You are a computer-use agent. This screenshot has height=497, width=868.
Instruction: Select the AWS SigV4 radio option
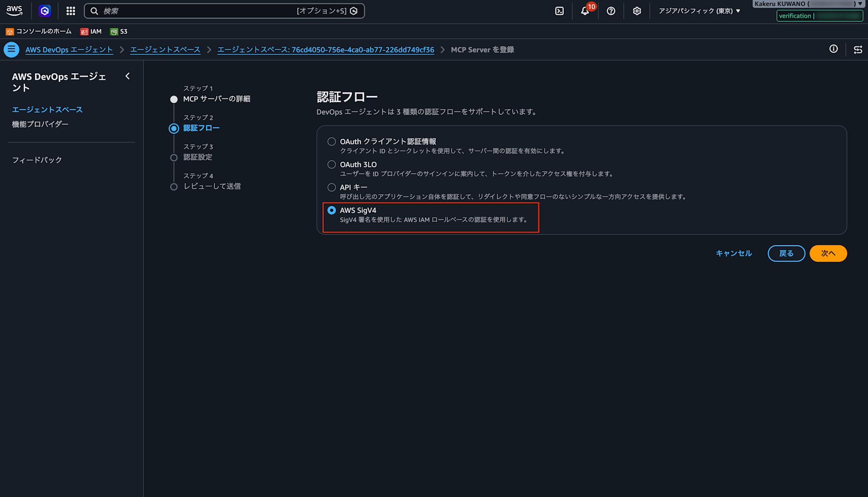(x=332, y=210)
